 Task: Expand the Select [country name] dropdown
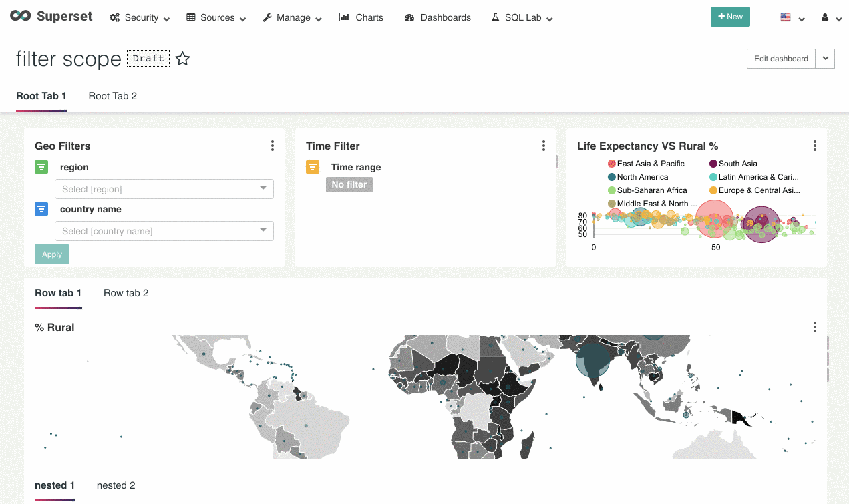[164, 231]
